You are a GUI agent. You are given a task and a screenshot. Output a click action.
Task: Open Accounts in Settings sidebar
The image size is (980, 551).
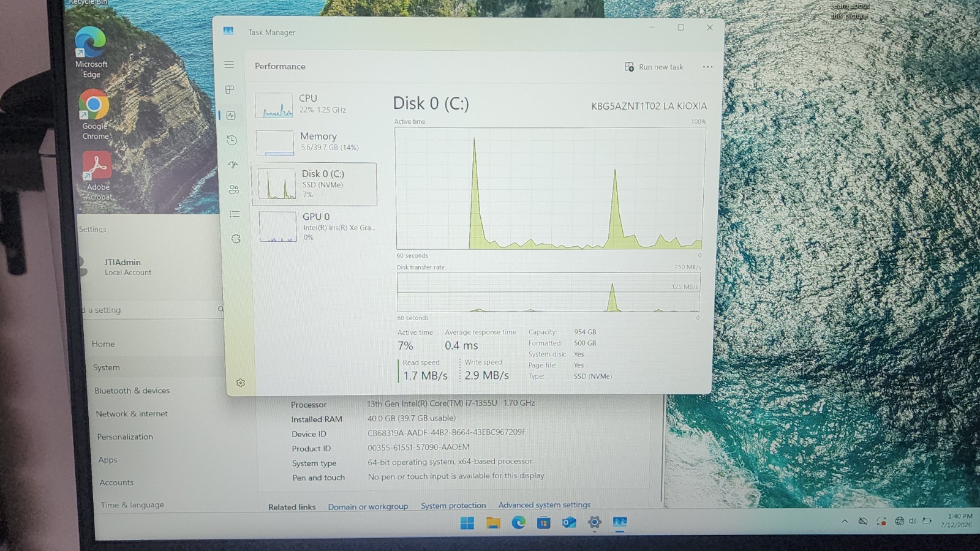(x=116, y=482)
